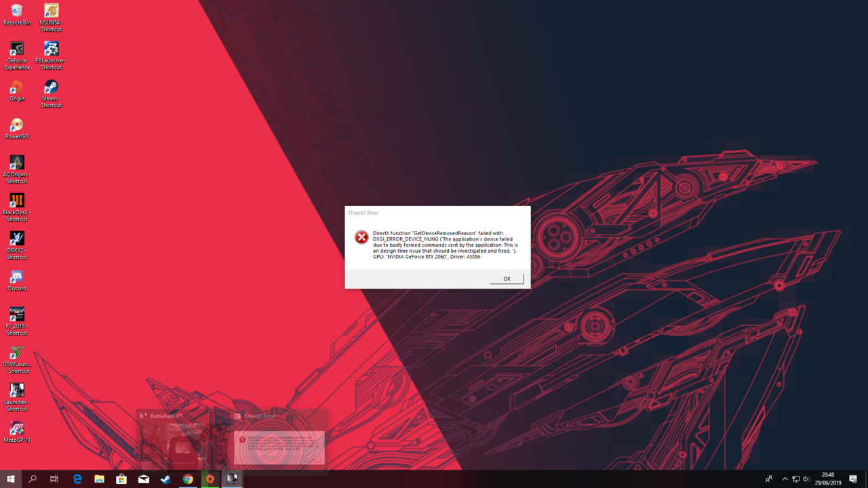Select the ACOrigins shortcut icon
Viewport: 868px width, 488px height.
pos(17,169)
